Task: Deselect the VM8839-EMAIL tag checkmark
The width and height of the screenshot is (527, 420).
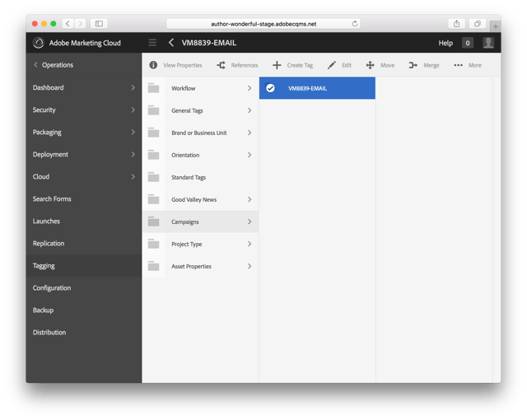Action: 270,88
